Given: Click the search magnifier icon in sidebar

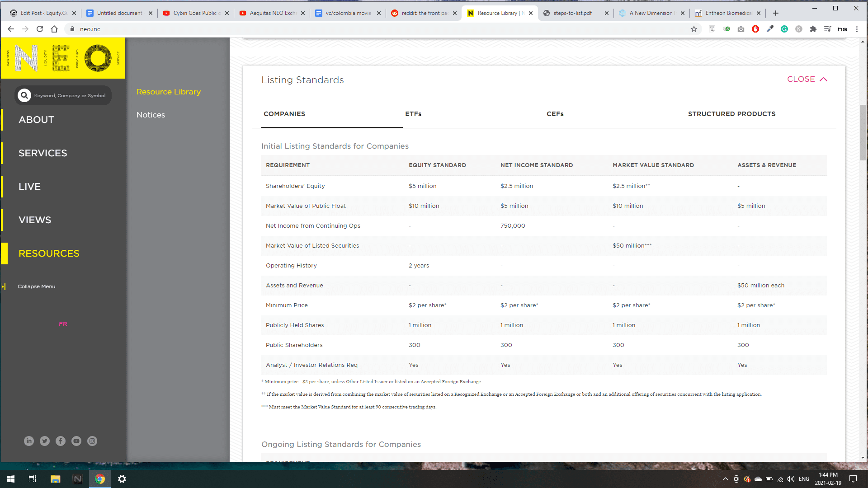Looking at the screenshot, I should click(x=24, y=95).
